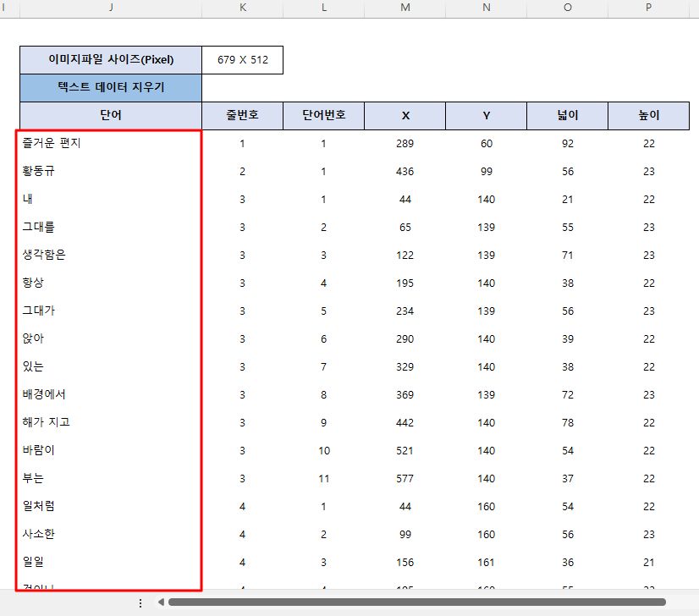Image resolution: width=699 pixels, height=616 pixels.
Task: Select the cell containing 앉아
Action: click(111, 339)
